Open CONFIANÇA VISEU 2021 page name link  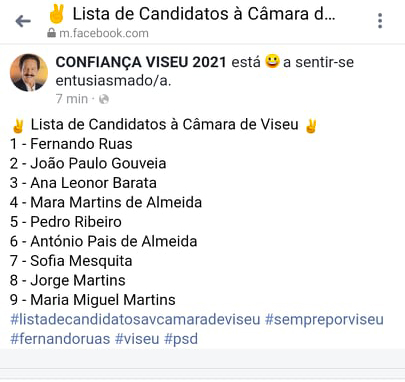click(x=141, y=62)
